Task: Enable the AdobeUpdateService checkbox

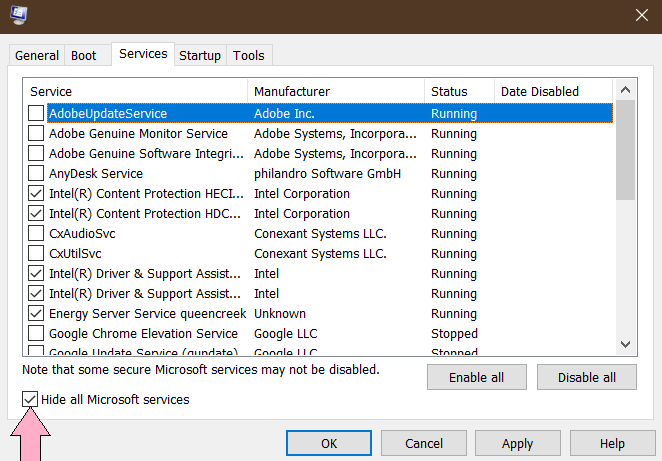Action: click(x=36, y=113)
